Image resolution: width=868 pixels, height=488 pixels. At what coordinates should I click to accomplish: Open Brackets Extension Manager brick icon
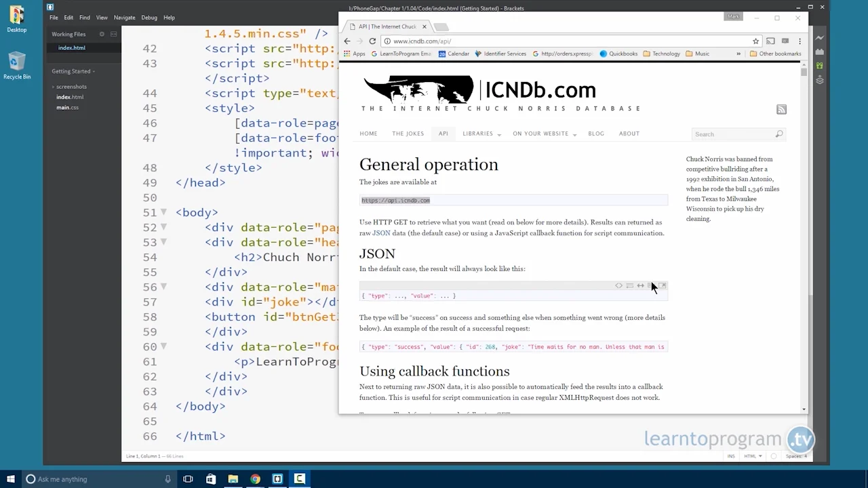click(820, 52)
